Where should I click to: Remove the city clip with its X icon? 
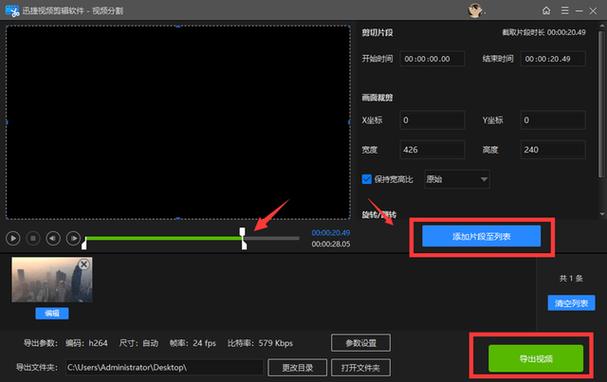click(84, 264)
